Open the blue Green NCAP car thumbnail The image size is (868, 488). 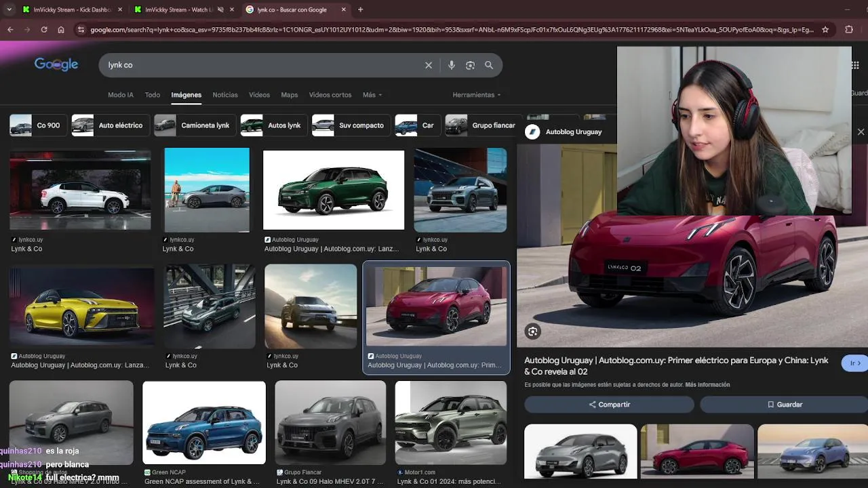point(204,423)
